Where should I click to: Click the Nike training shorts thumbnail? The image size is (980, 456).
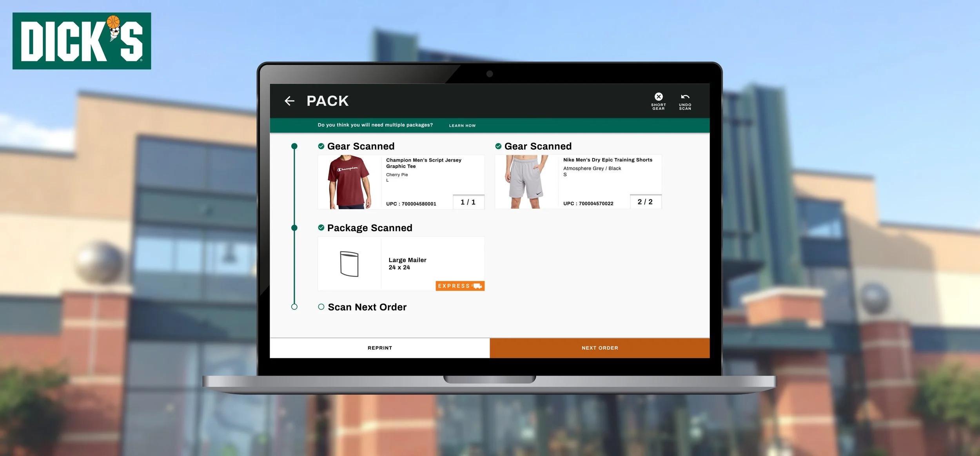pos(526,182)
